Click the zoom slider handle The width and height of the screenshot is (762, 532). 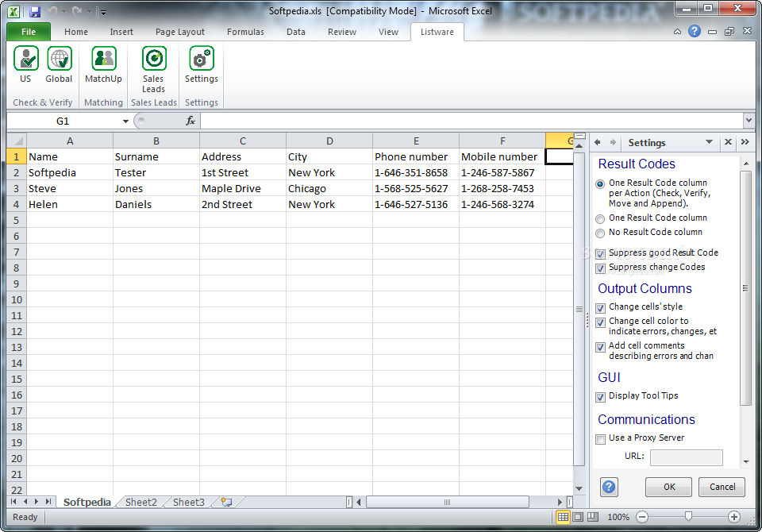[688, 516]
